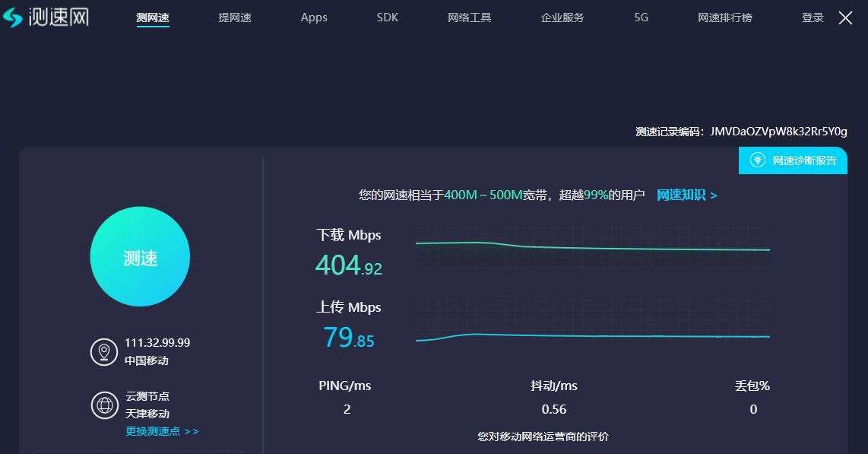Click the 测速网 logo

pyautogui.click(x=46, y=17)
